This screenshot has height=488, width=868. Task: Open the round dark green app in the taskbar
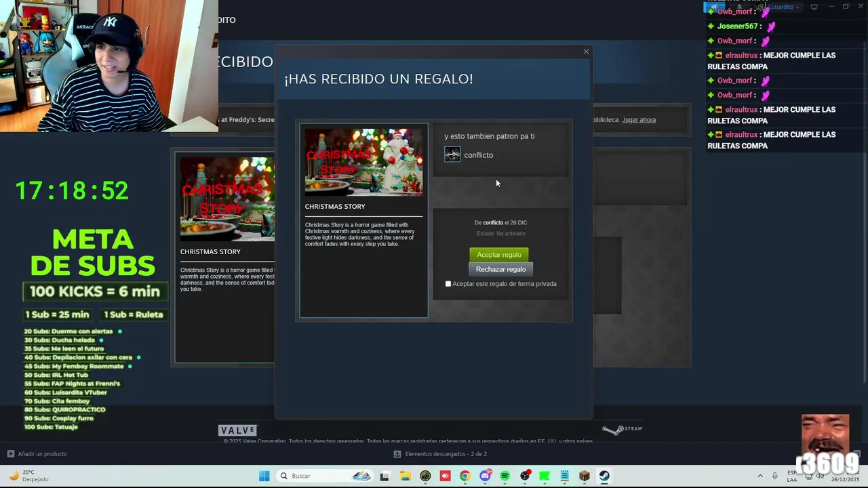coord(425,476)
